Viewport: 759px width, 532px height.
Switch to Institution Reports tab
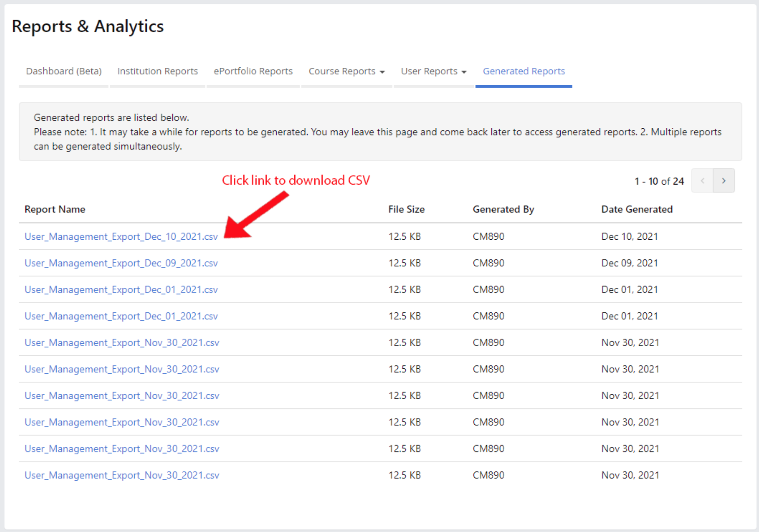[x=158, y=71]
